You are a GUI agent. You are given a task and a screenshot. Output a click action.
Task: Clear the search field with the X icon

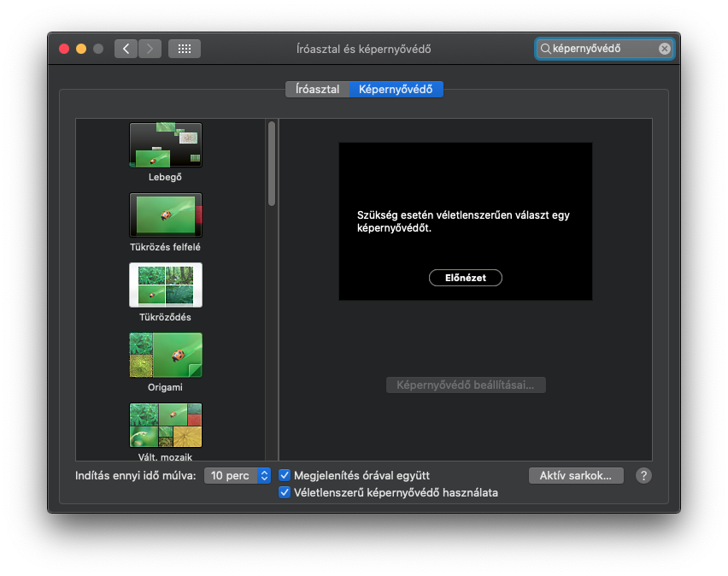click(665, 49)
